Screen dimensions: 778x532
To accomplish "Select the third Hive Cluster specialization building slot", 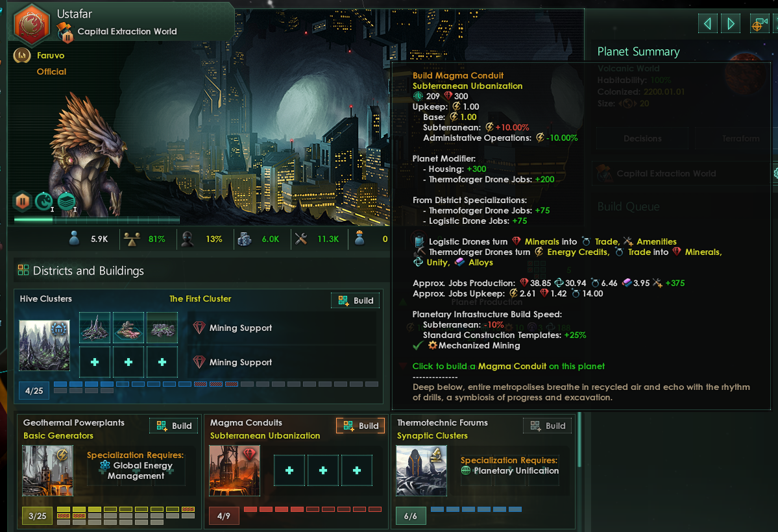I will coord(162,328).
